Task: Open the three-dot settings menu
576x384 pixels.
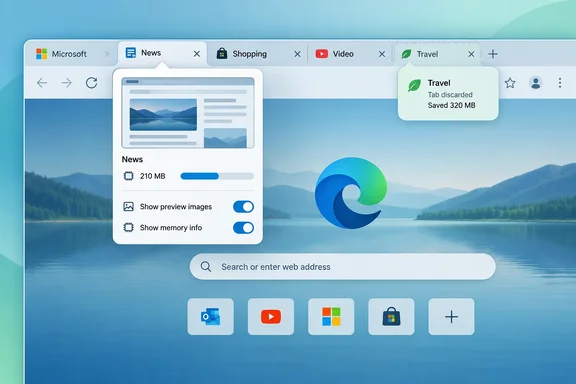Action: 560,83
